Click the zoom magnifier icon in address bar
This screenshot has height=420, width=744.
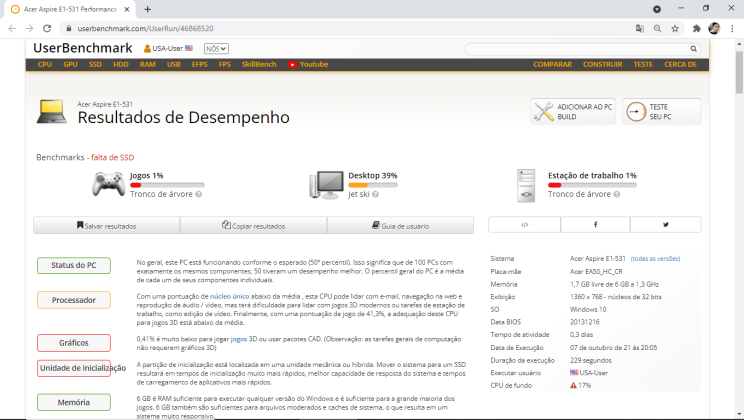click(657, 28)
